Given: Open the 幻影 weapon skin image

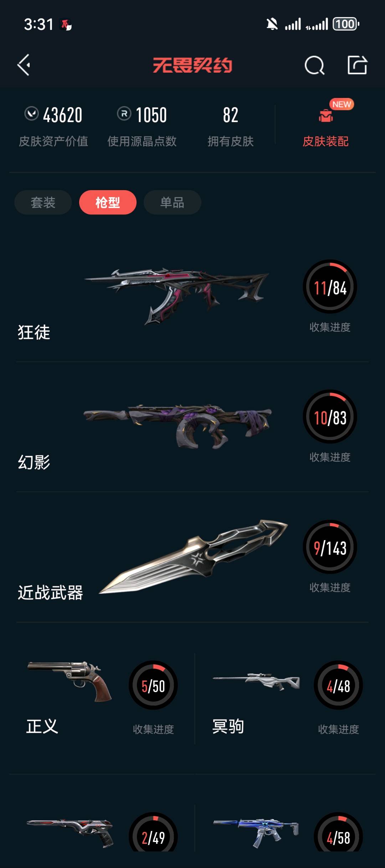Looking at the screenshot, I should tap(178, 425).
